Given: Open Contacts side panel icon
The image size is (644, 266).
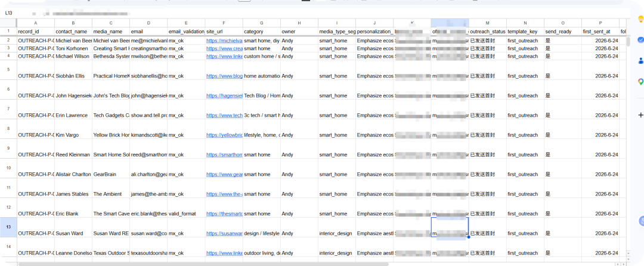Looking at the screenshot, I should coord(640,61).
